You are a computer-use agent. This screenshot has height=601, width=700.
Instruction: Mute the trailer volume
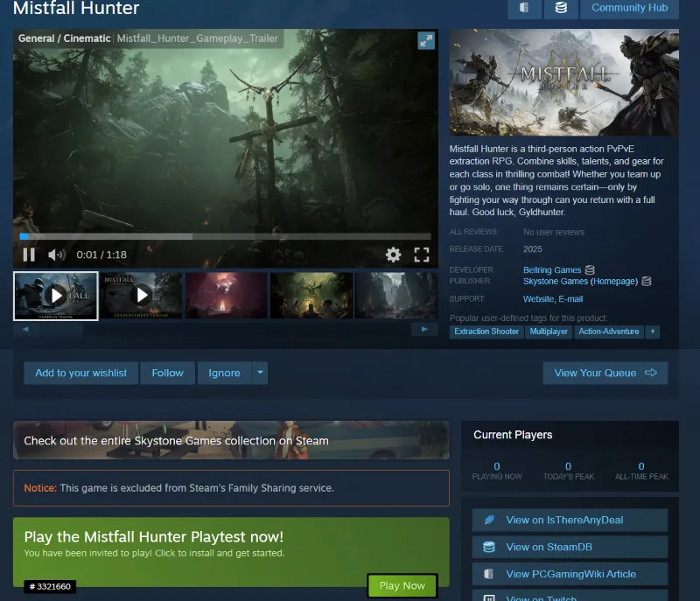[56, 255]
